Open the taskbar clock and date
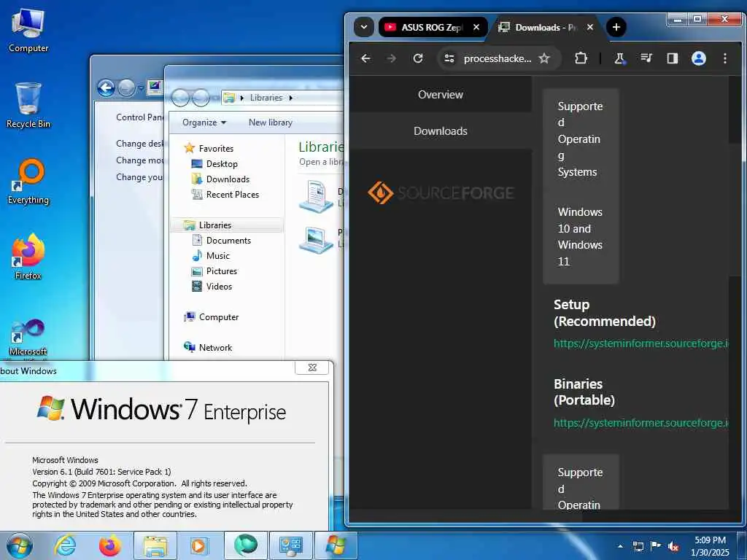The height and width of the screenshot is (560, 747). coord(710,546)
